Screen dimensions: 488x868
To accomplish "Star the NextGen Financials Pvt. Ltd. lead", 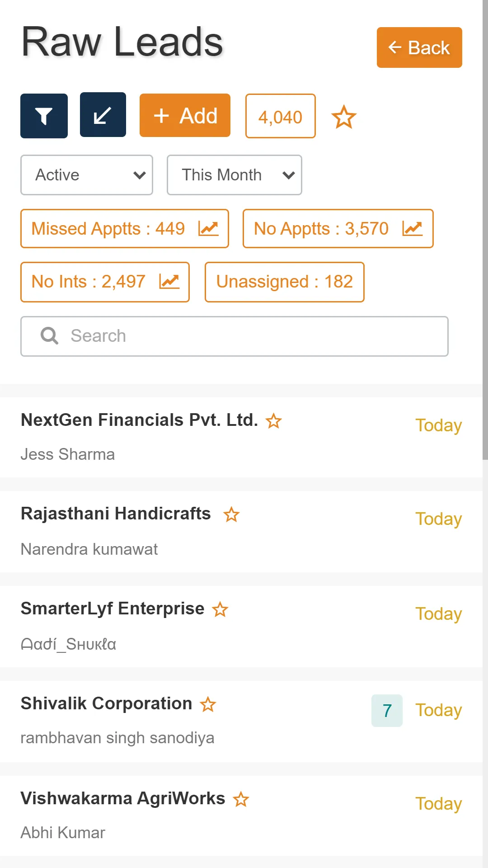I will [273, 421].
